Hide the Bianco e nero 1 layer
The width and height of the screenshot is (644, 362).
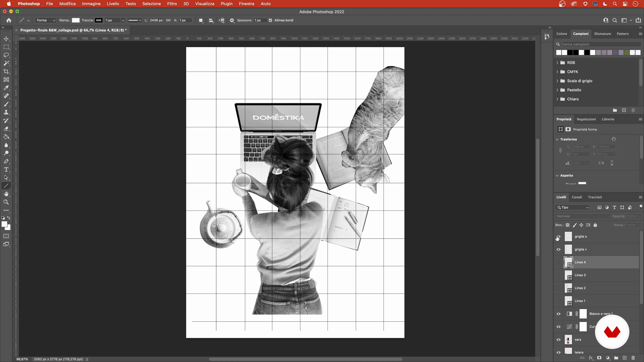click(x=558, y=314)
